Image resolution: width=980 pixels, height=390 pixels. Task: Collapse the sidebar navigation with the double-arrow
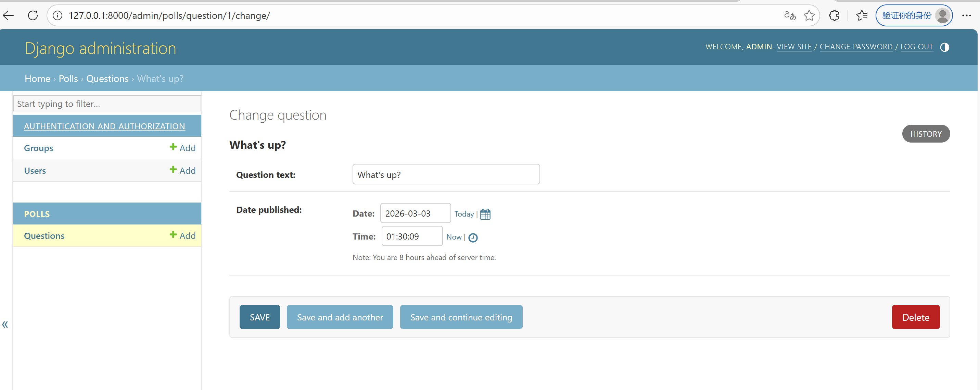[x=5, y=324]
